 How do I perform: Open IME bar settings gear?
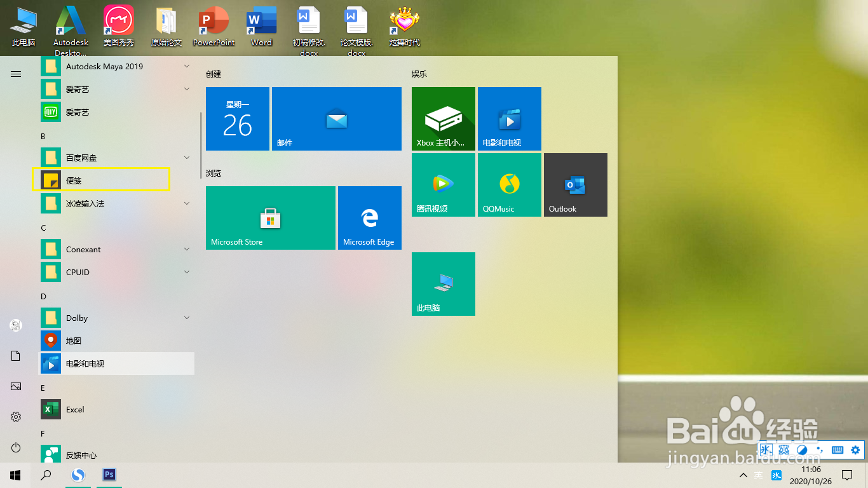855,450
